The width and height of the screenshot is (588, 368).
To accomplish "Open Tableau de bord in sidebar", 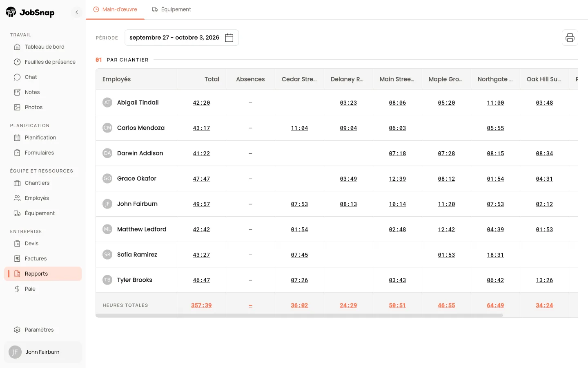I will 43,47.
